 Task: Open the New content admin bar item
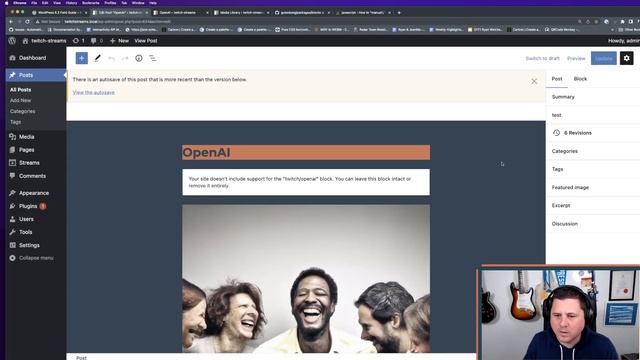point(119,41)
